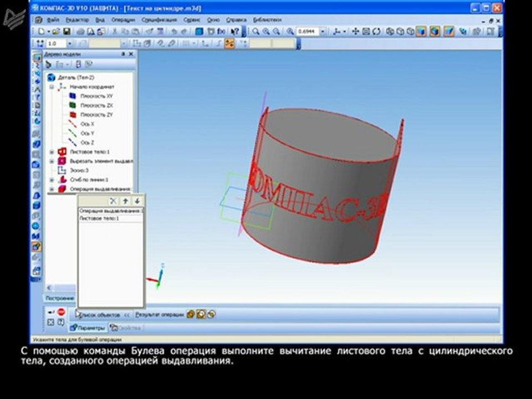532x399 pixels.
Task: Collapse the Список объектов list with double chevron
Action: point(126,315)
